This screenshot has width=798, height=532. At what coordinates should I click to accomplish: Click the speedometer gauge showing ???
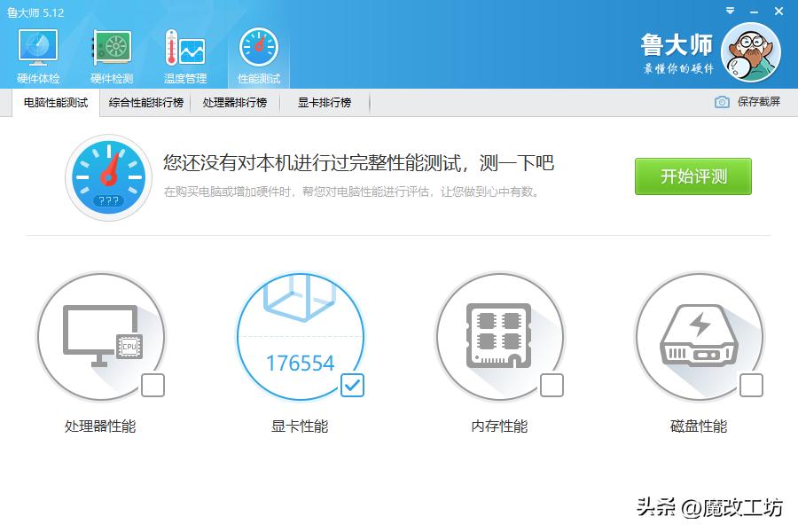108,176
